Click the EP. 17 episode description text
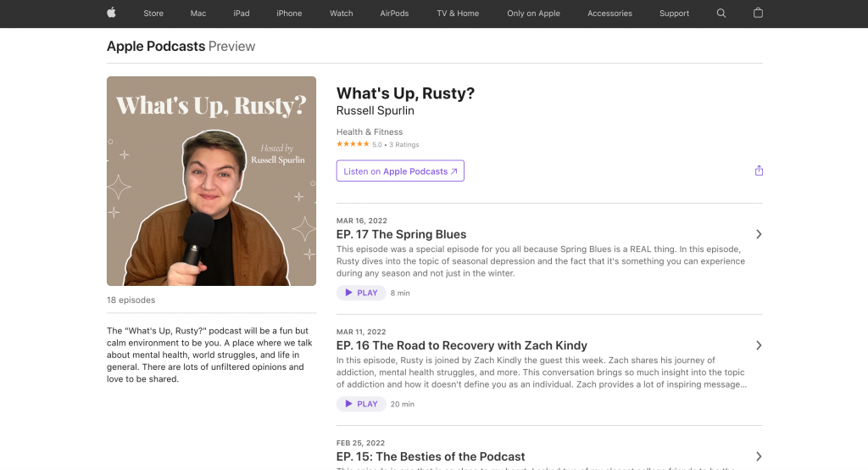The image size is (868, 470). (541, 261)
